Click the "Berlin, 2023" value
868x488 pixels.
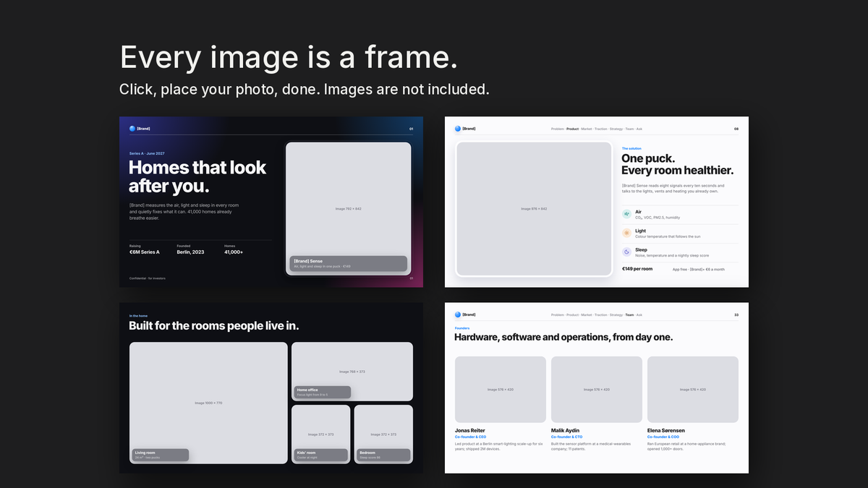pos(190,252)
